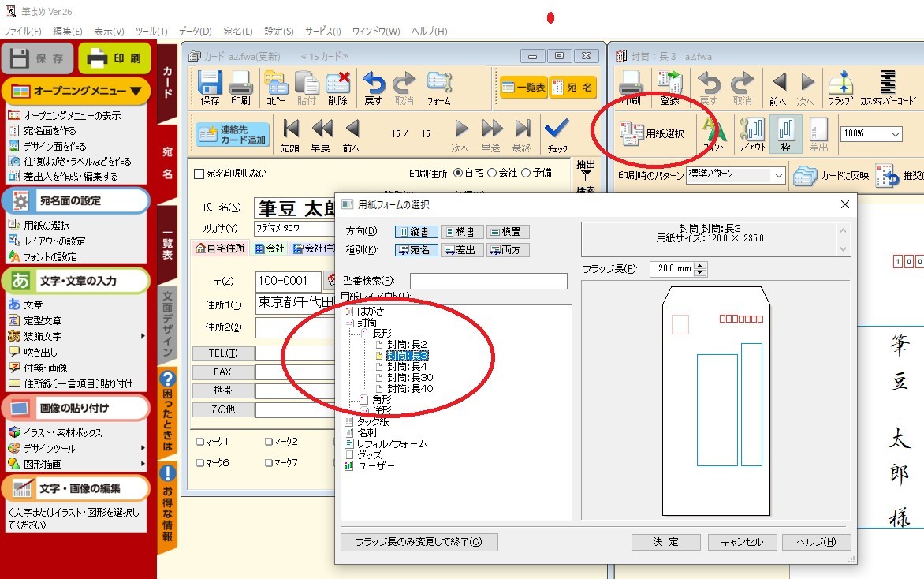
Task: Open ツール(T) menu
Action: pos(151,32)
